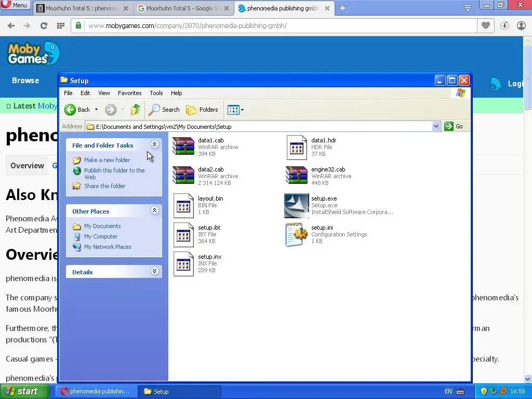Click the MobyGames logo
This screenshot has width=532, height=399.
click(34, 54)
